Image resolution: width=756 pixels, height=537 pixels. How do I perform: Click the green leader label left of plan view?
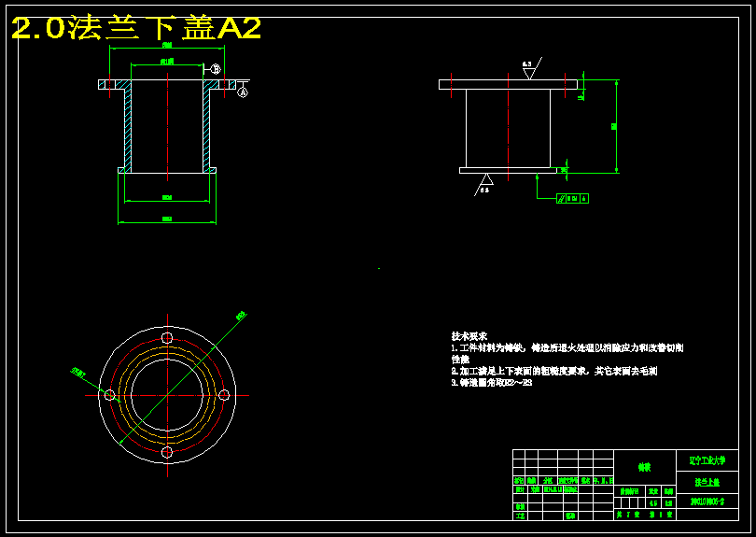tap(78, 372)
